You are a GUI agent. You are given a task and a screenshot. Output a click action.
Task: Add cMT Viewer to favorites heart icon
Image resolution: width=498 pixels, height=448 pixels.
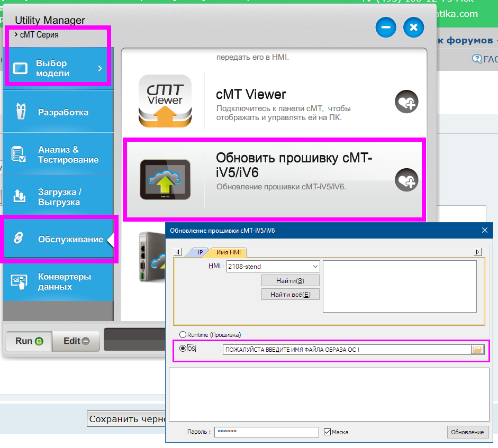[x=406, y=102]
